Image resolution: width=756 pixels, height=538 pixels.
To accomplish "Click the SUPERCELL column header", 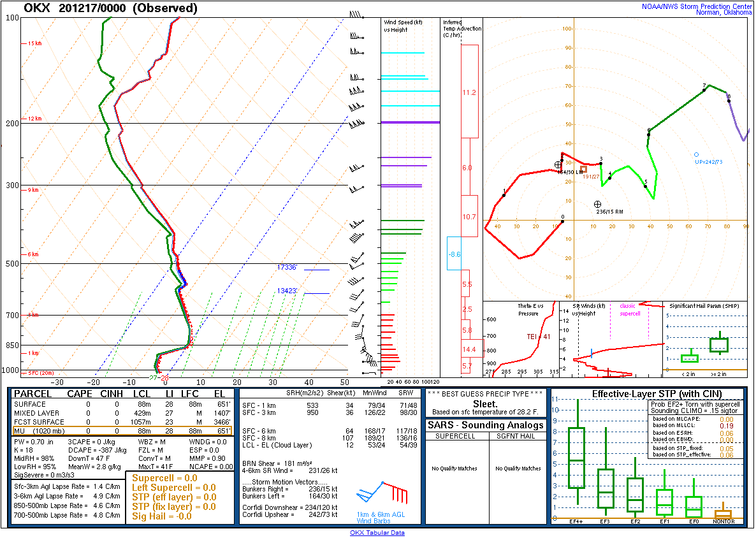I will tap(455, 436).
